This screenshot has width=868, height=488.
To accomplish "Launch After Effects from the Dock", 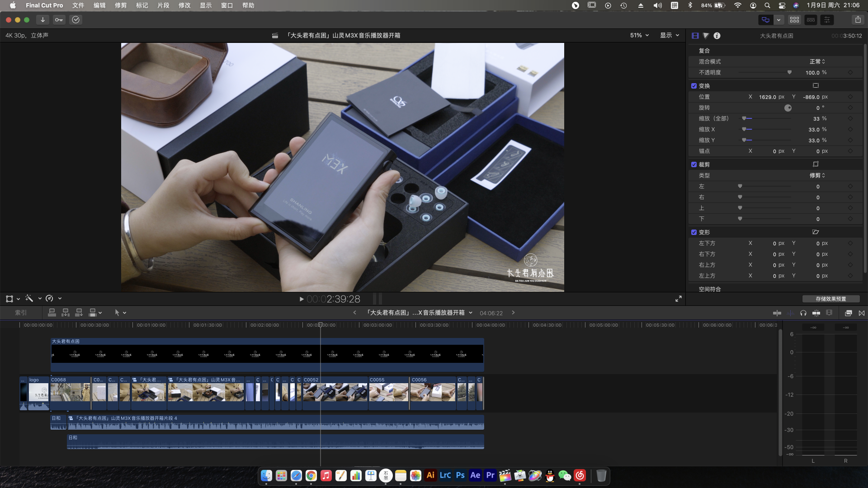I will coord(475,475).
